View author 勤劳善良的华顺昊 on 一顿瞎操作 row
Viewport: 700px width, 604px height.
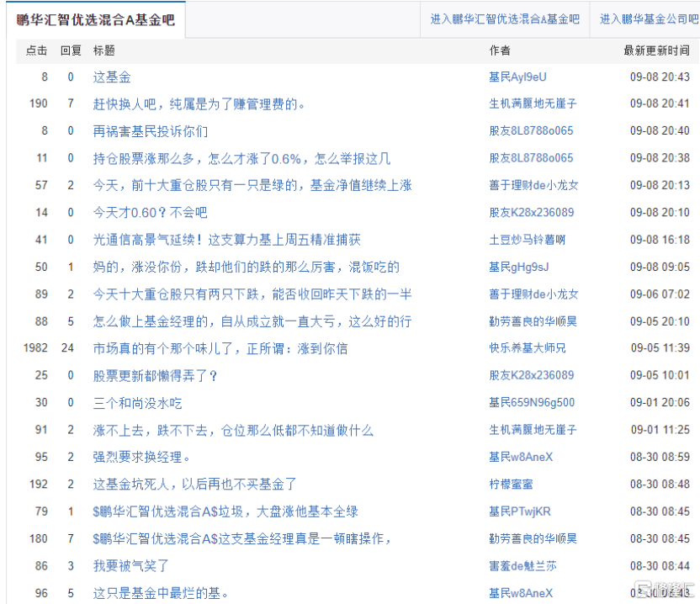pyautogui.click(x=533, y=538)
